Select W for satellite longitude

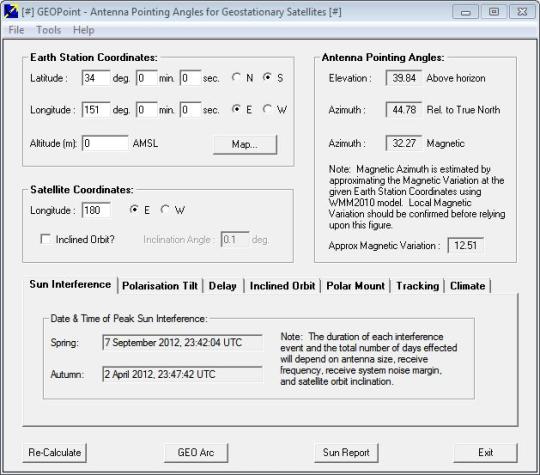coord(165,209)
